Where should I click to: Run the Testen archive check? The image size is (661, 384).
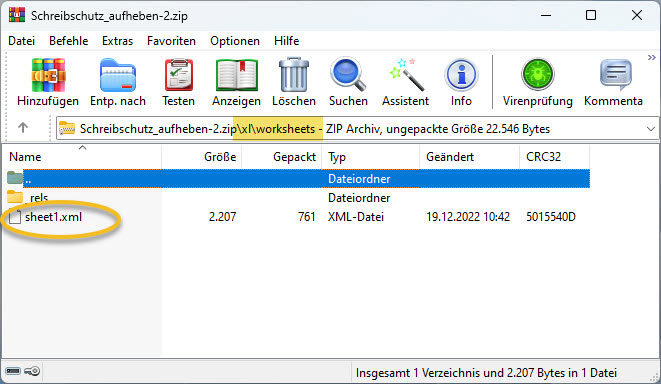(178, 82)
